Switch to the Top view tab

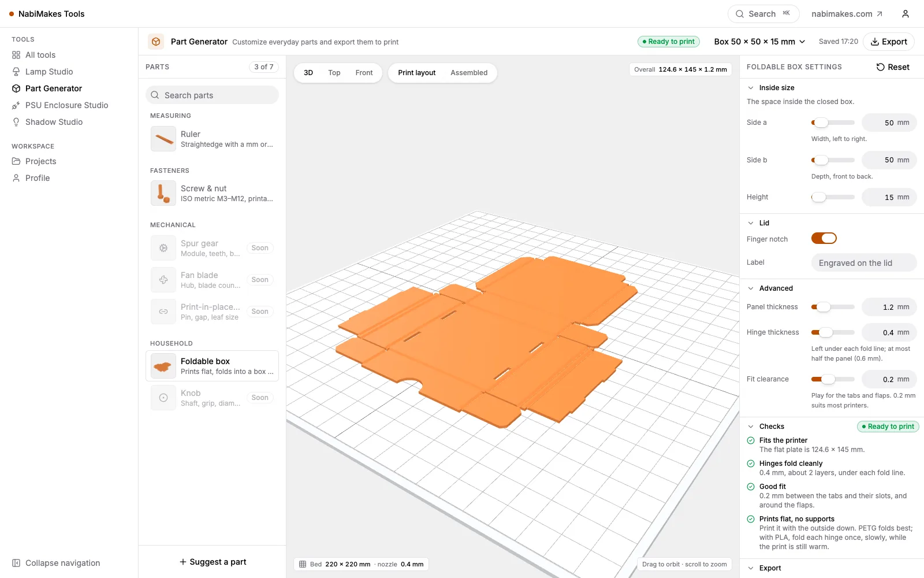click(334, 73)
